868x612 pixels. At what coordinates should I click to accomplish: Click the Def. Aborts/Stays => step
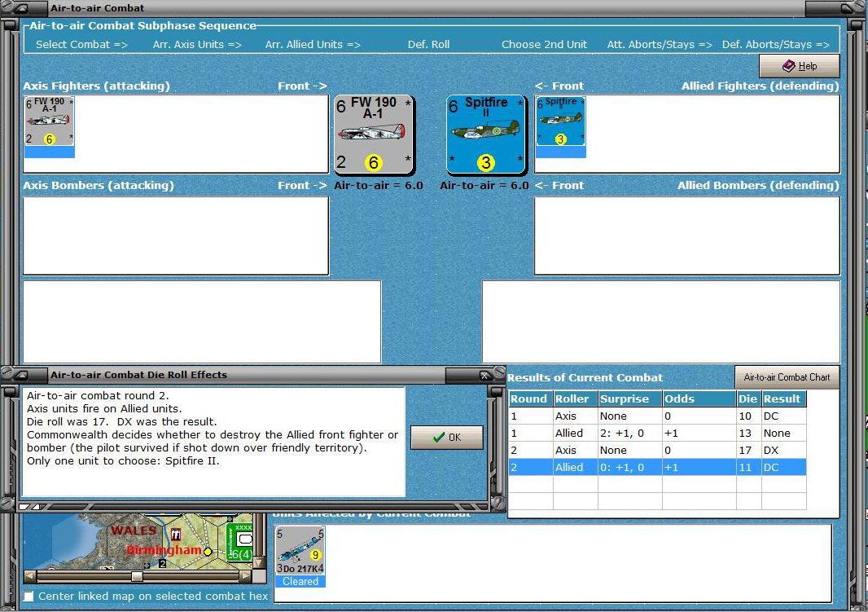[x=775, y=44]
